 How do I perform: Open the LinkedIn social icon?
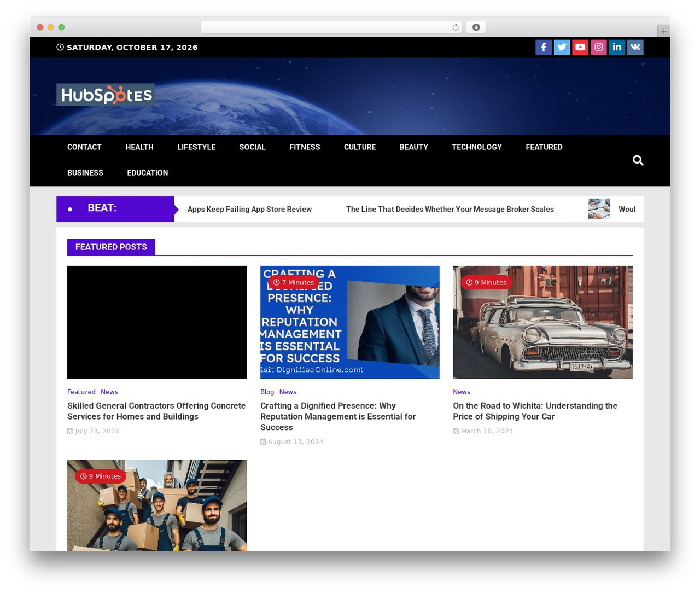[x=617, y=48]
